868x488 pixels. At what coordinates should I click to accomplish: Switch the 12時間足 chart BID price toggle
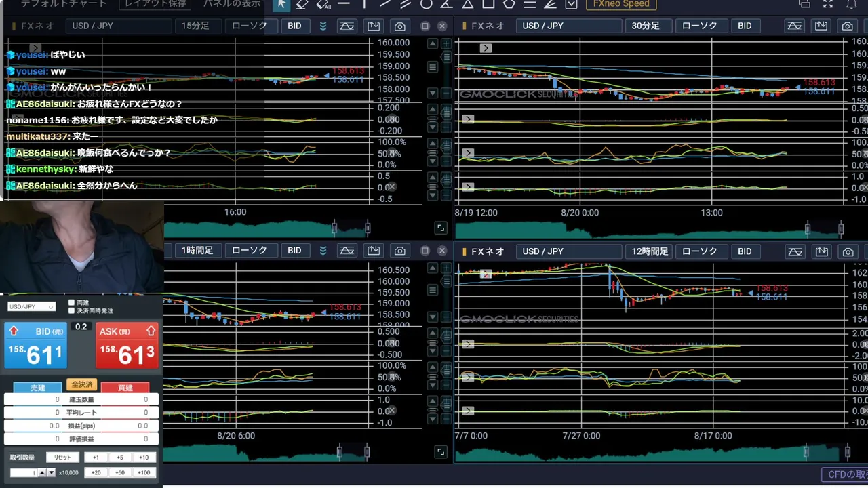(x=745, y=251)
